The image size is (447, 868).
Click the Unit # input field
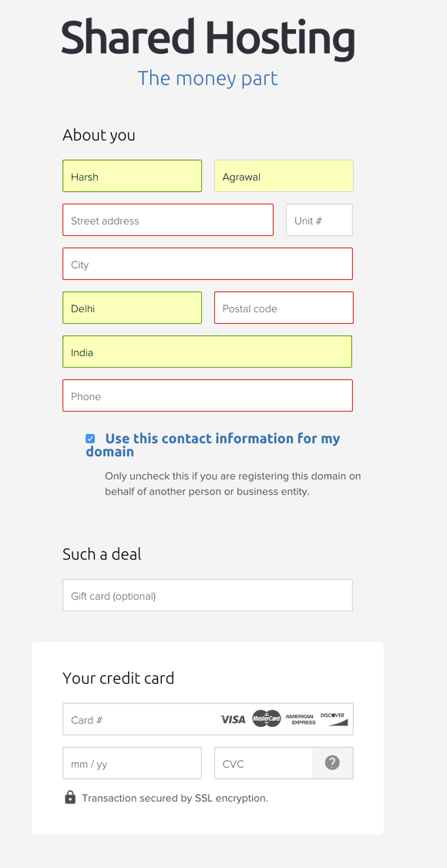tap(319, 220)
